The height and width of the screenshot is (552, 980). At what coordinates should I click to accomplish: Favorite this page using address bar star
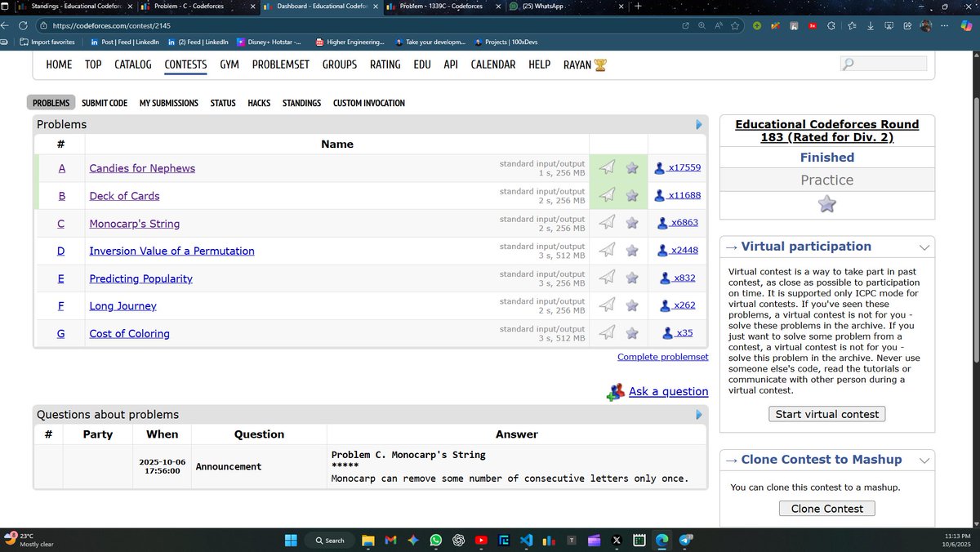736,25
